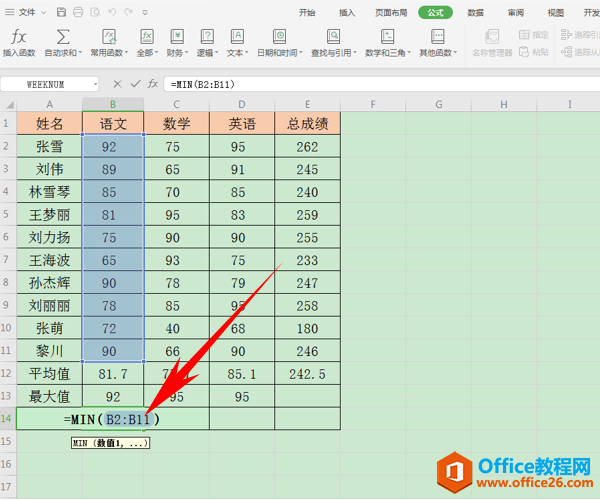600x500 pixels.
Task: Click the MIN function tooltip hint
Action: tap(110, 443)
